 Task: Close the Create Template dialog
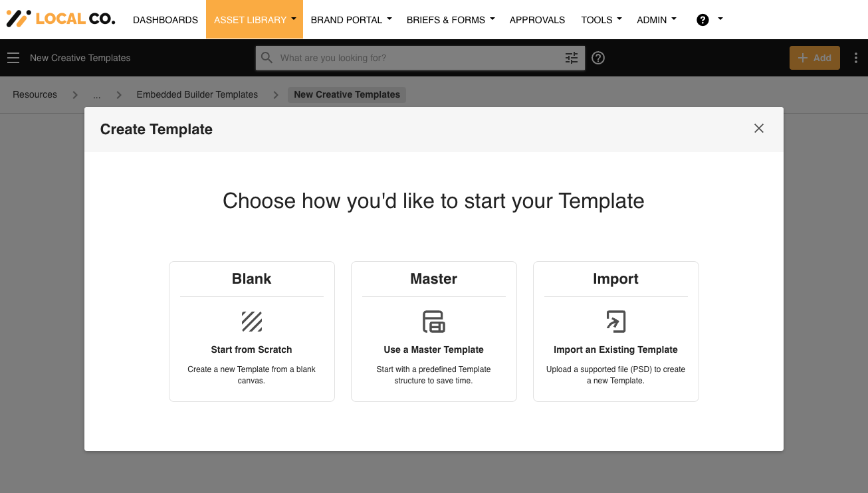(759, 128)
